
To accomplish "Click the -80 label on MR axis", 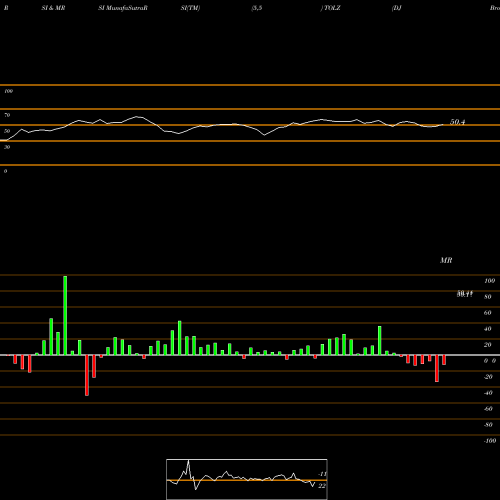I will point(488,425).
